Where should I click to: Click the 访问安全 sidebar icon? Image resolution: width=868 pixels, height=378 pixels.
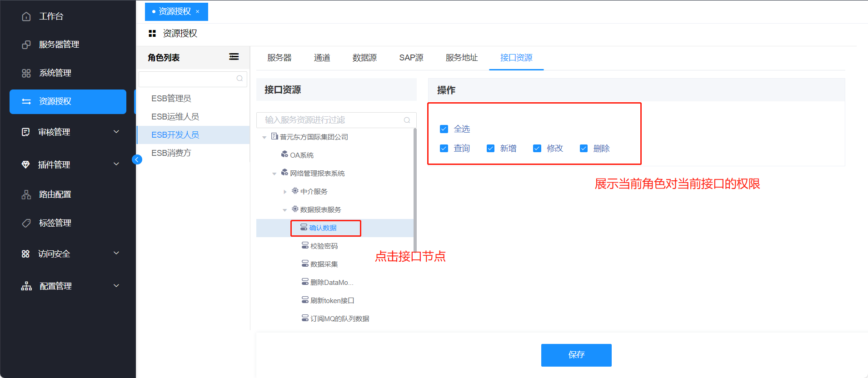click(x=26, y=254)
